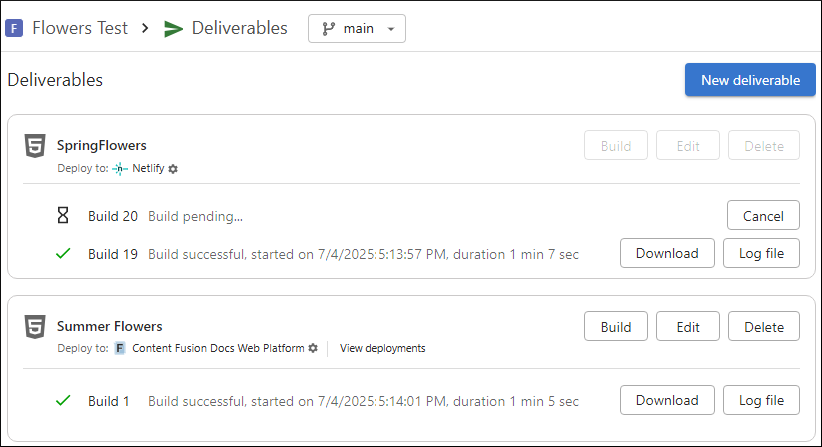Click the green Deliverables arrow icon
Screen dimensions: 822x447
173,29
